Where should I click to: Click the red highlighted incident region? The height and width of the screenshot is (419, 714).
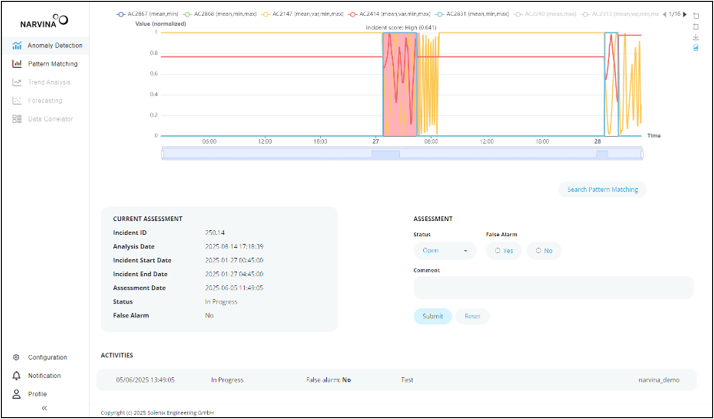(400, 84)
